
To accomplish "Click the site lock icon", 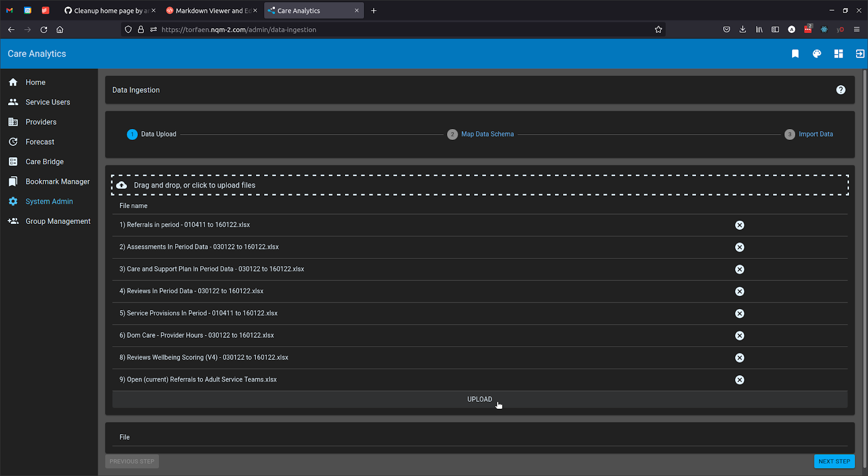I will click(x=141, y=30).
